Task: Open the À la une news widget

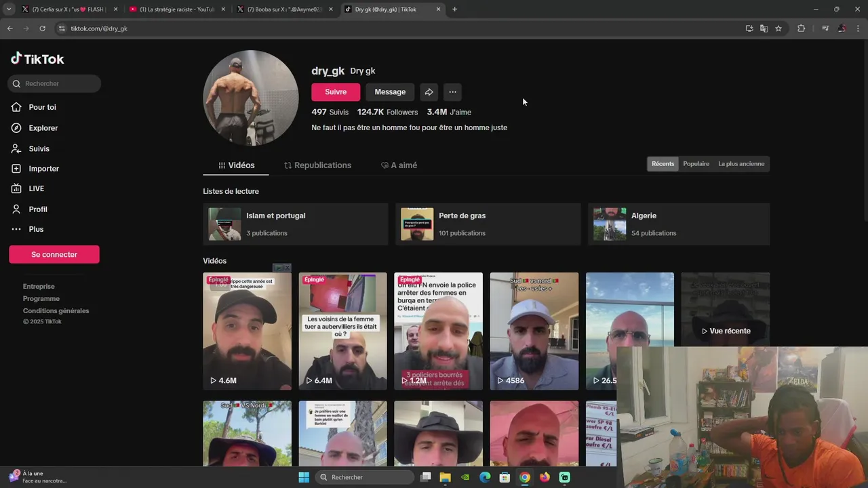Action: click(37, 477)
